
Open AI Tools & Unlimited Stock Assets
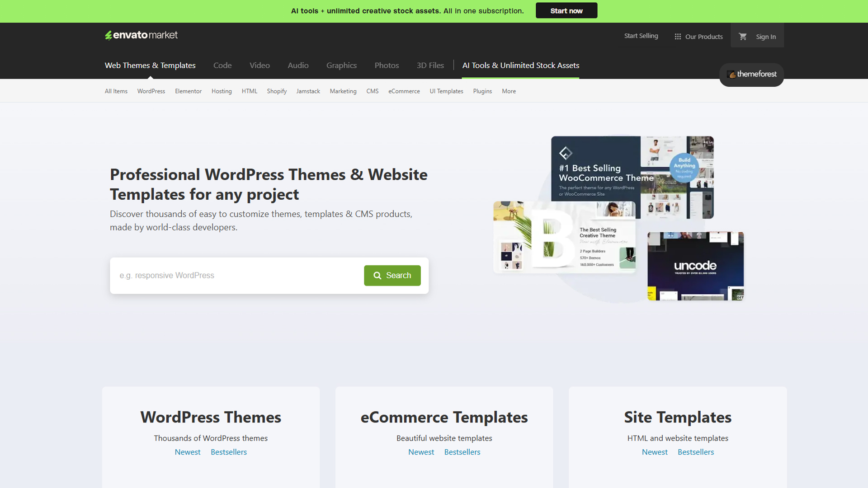(520, 66)
